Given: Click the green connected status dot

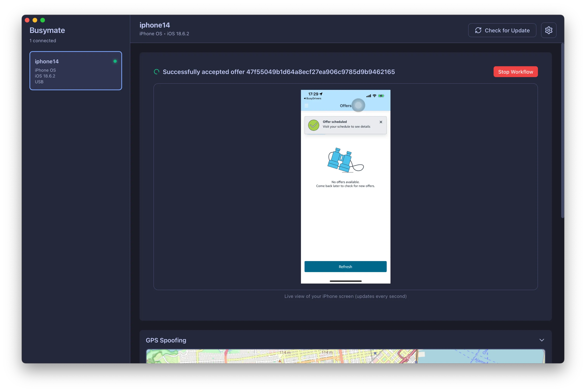Looking at the screenshot, I should [x=115, y=61].
